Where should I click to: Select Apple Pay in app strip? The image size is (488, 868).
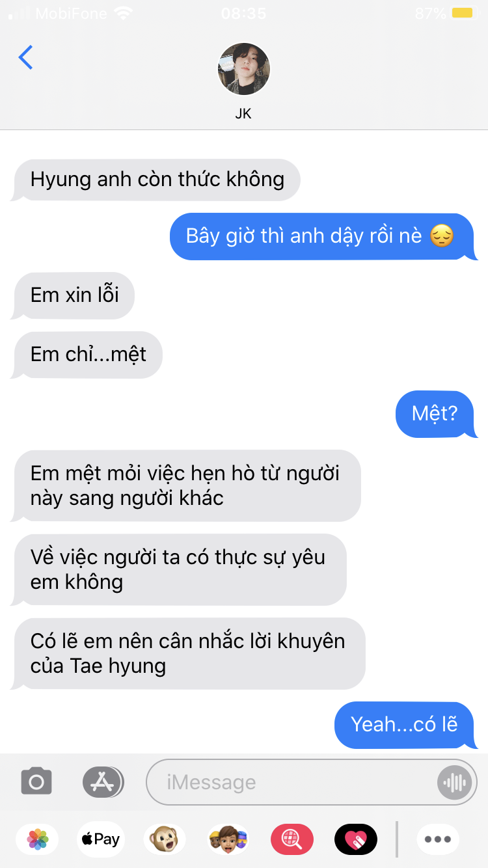coord(100,839)
